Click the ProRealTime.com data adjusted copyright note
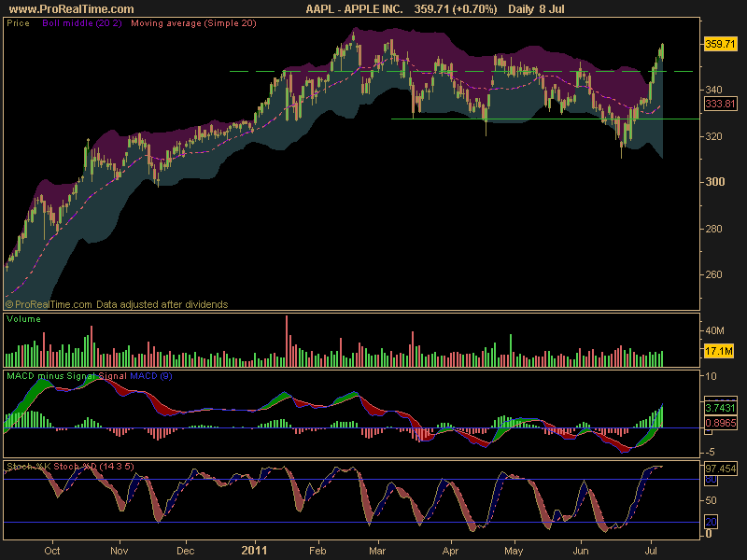The image size is (747, 560). tap(117, 304)
